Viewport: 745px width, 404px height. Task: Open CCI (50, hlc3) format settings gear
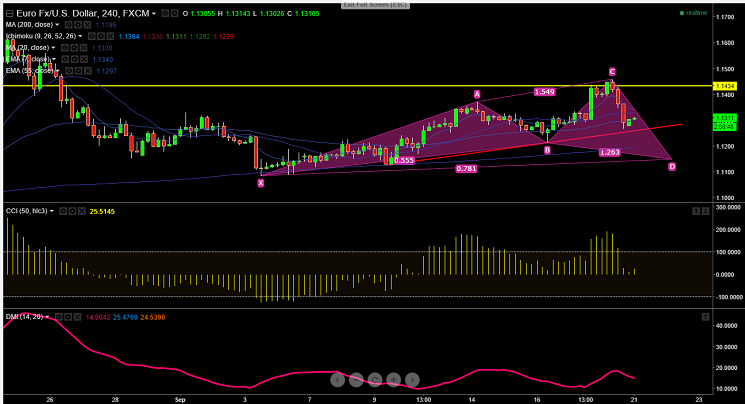[72, 211]
